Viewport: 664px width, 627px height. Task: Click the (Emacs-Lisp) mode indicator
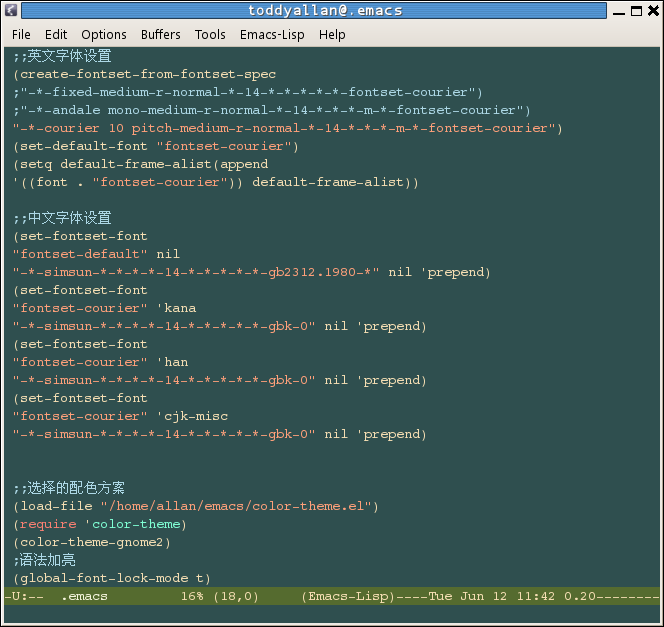coord(348,596)
